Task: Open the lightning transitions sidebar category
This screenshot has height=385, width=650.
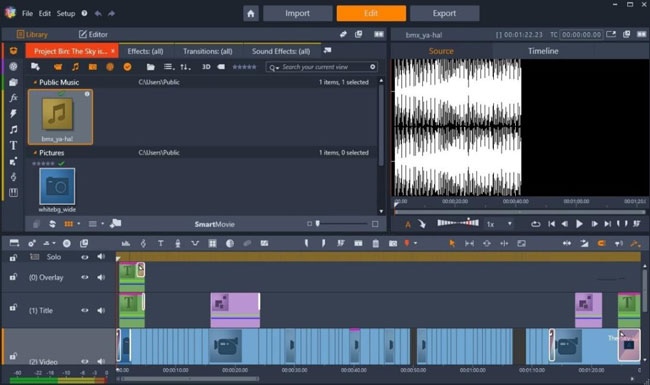Action: [x=13, y=114]
